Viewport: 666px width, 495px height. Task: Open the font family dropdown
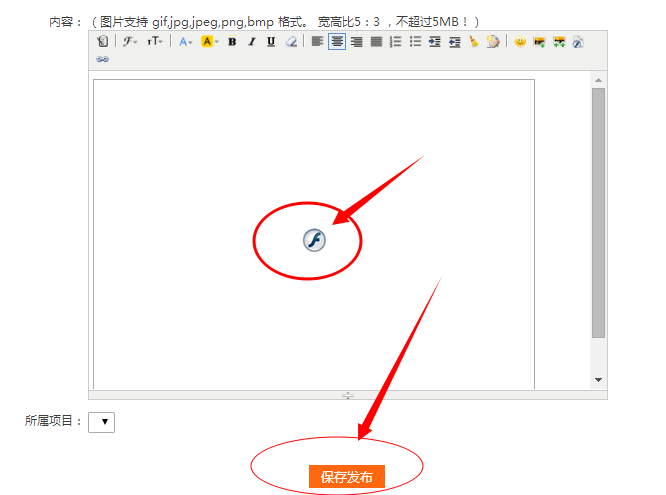(131, 42)
